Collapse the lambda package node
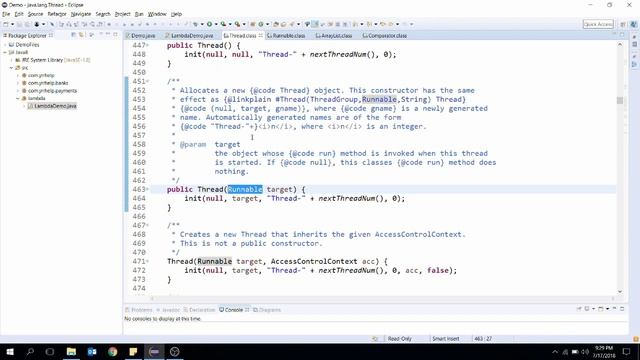 click(x=18, y=98)
